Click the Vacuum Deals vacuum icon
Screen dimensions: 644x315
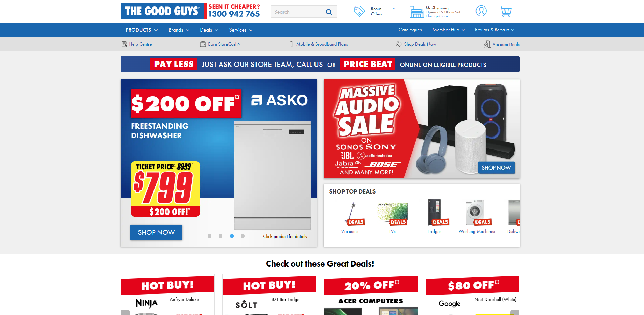[x=487, y=44]
